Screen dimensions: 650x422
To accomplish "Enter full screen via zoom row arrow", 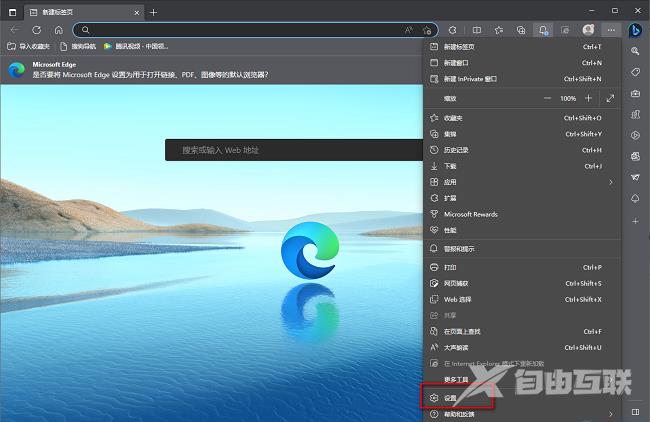I will (611, 98).
